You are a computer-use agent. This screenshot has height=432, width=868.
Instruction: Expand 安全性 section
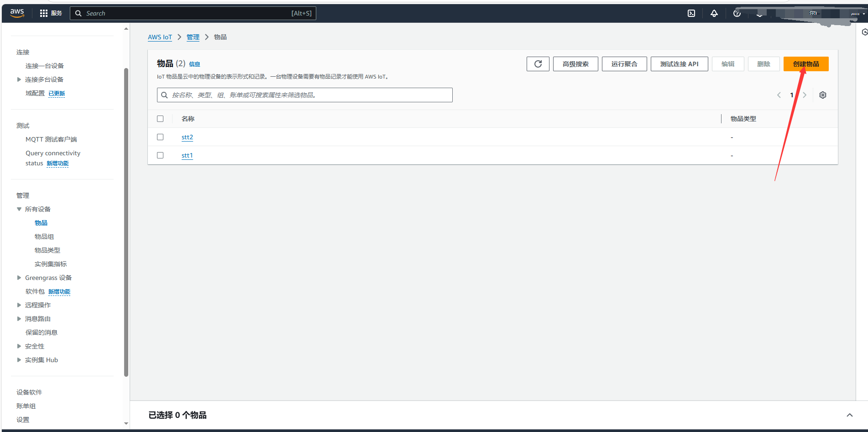tap(19, 346)
